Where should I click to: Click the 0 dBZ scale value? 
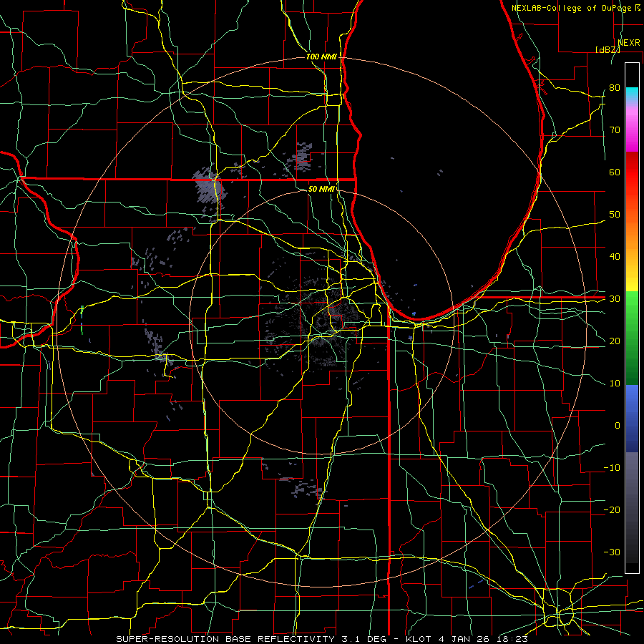tap(618, 426)
